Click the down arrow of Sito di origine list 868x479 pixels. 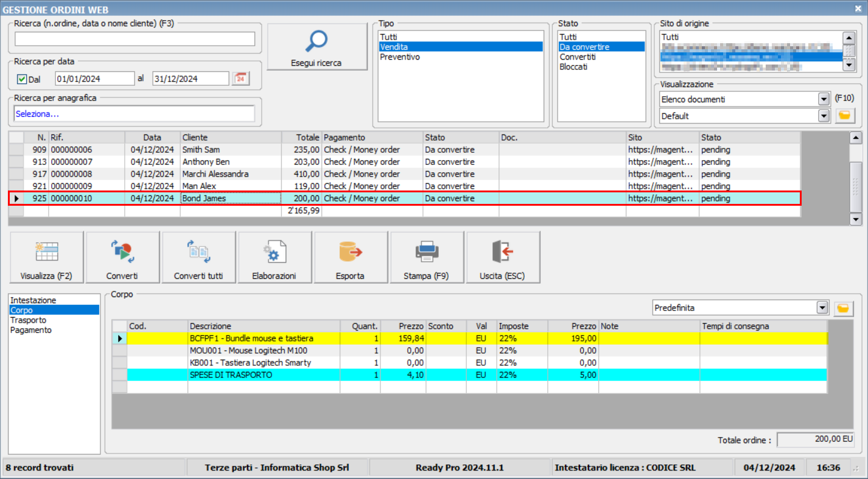pyautogui.click(x=850, y=65)
